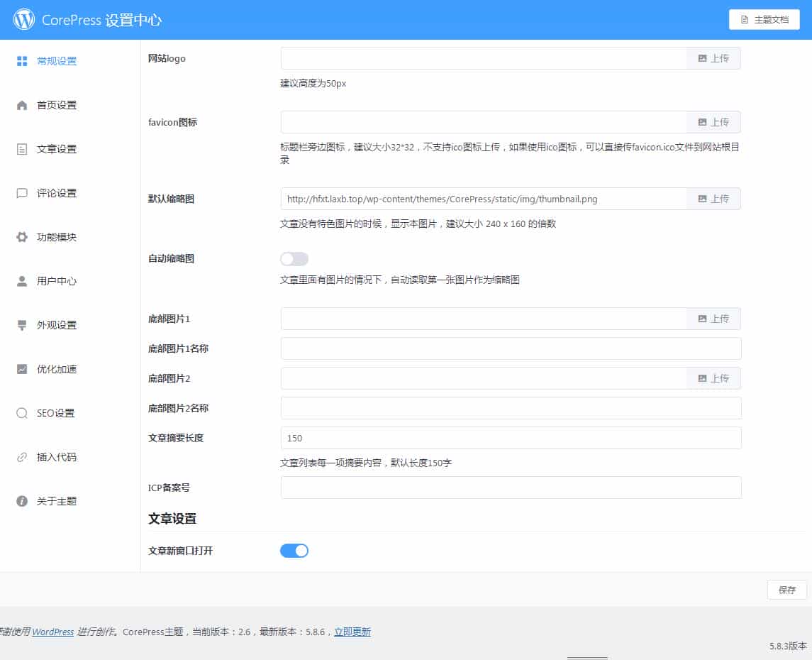Click the 插入代码 link icon
Image resolution: width=812 pixels, height=660 pixels.
point(22,458)
